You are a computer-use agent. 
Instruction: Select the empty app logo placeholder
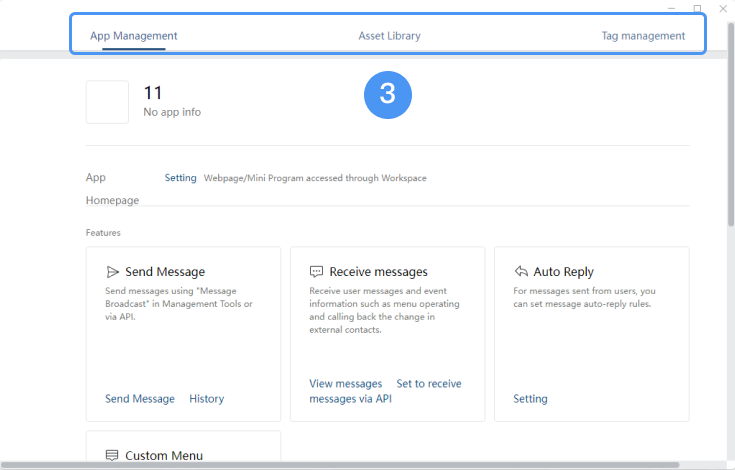(107, 102)
